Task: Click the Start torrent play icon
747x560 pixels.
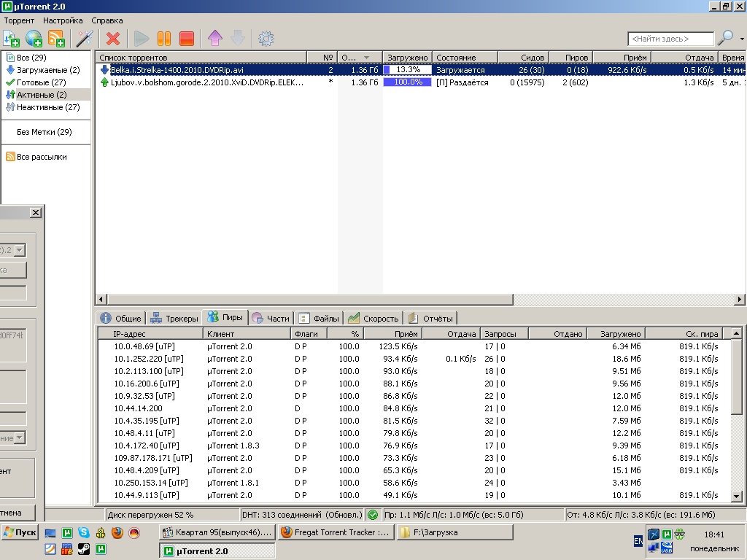Action: [x=141, y=39]
